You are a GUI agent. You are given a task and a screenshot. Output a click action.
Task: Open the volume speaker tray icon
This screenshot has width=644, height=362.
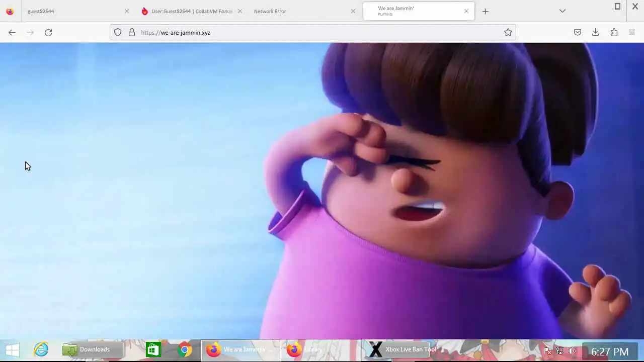572,351
